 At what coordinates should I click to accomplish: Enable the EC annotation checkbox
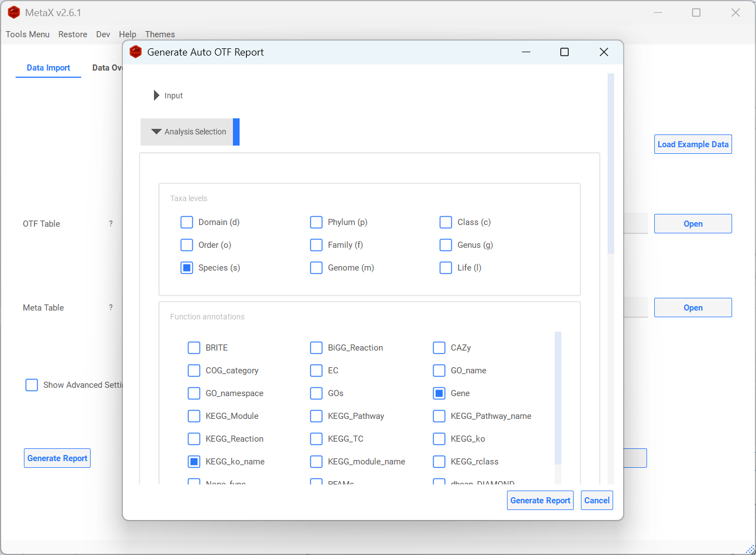(x=316, y=371)
